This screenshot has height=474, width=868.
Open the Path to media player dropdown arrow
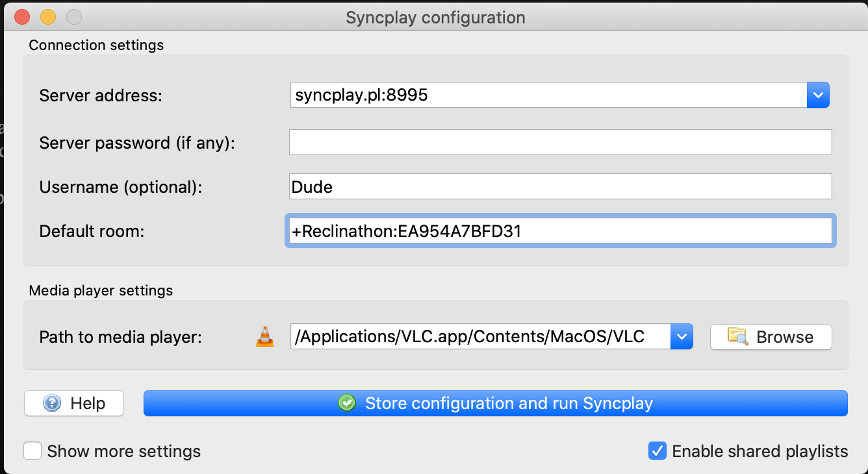pyautogui.click(x=681, y=336)
